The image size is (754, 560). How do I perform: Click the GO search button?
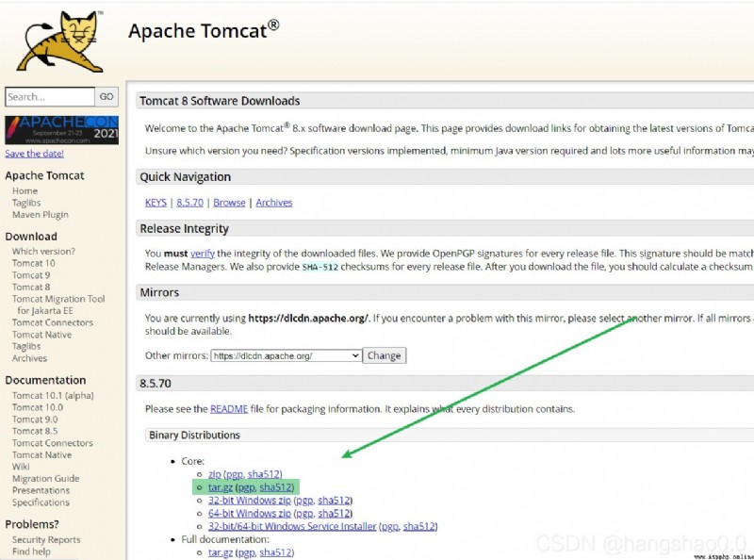tap(107, 97)
